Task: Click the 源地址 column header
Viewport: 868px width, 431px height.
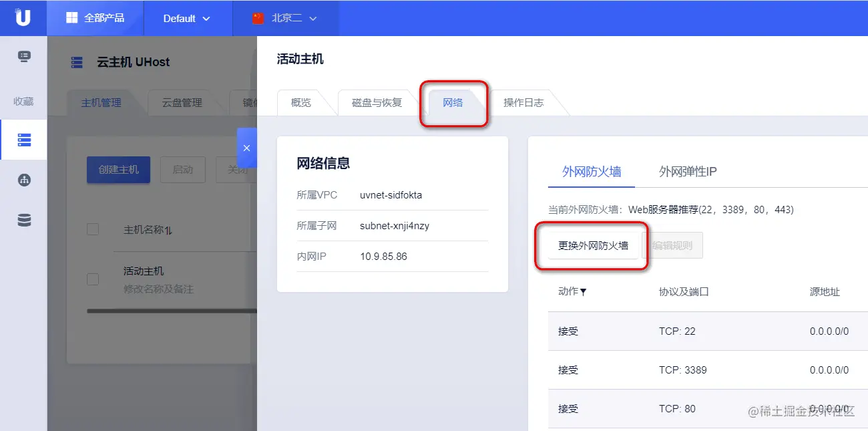Action: click(x=825, y=292)
